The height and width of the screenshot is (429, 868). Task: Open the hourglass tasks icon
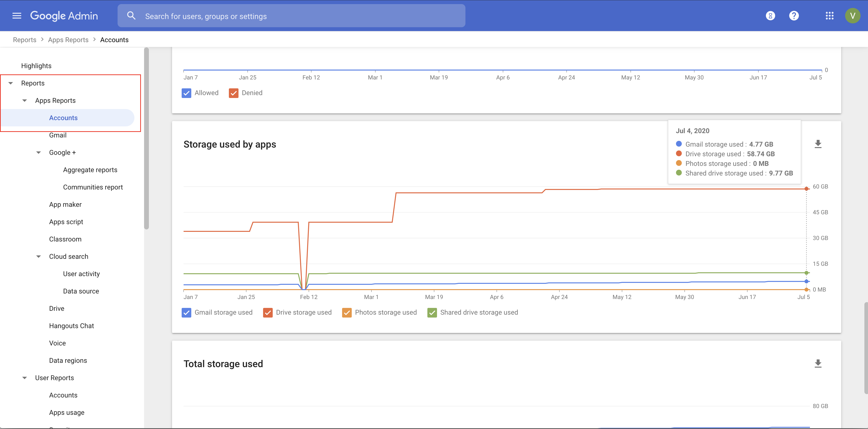(x=770, y=16)
